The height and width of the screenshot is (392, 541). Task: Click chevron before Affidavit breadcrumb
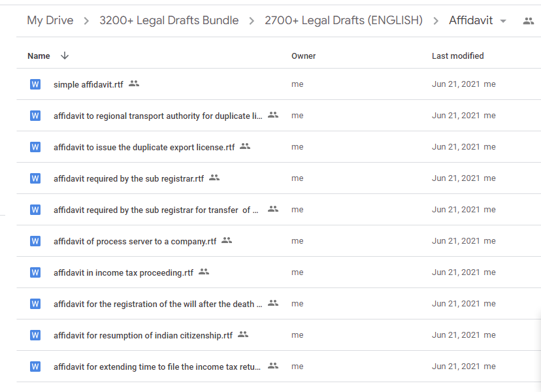tap(436, 21)
